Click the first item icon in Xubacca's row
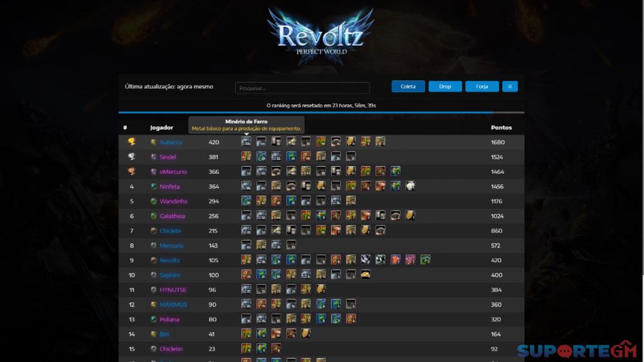The image size is (644, 362). (246, 142)
